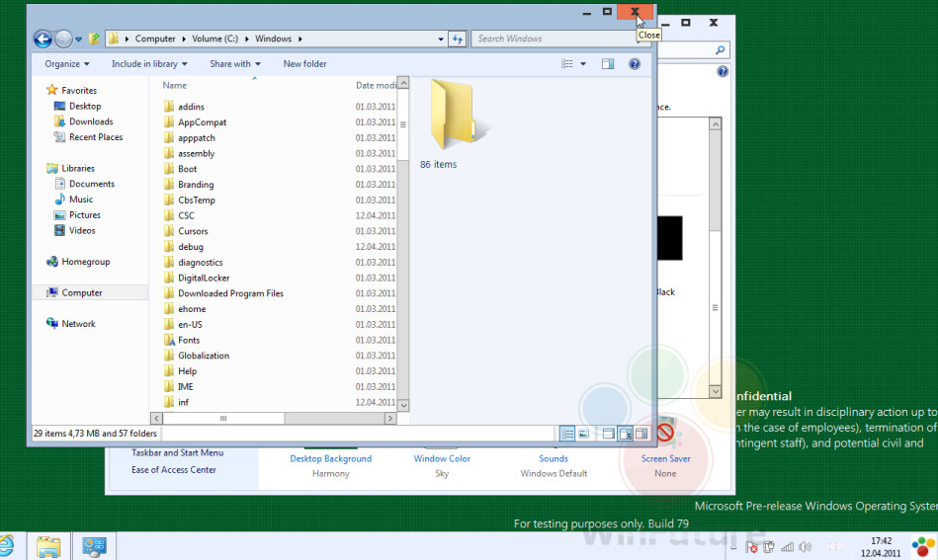Screen dimensions: 938x560
Task: Select the inf folder
Action: pyautogui.click(x=176, y=402)
